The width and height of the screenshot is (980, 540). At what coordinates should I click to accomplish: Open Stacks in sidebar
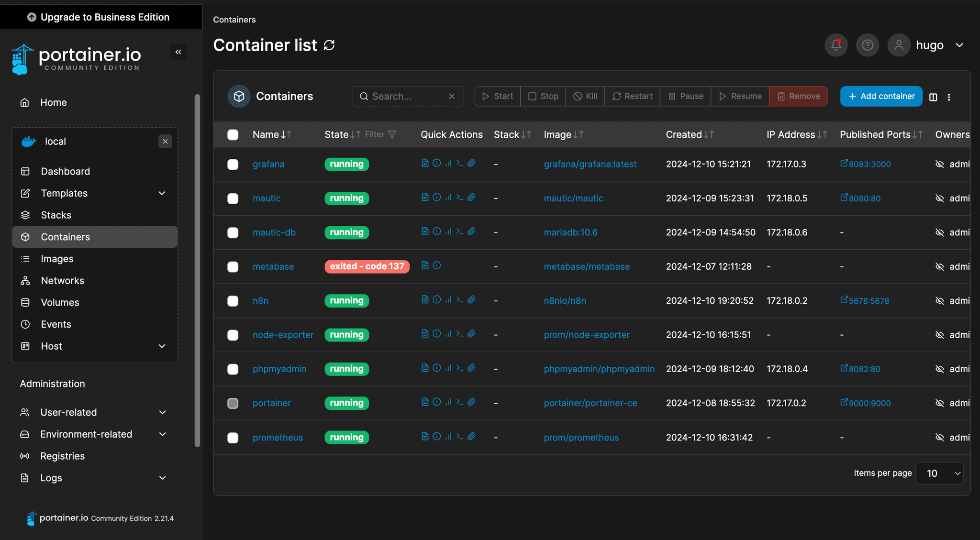tap(95, 215)
